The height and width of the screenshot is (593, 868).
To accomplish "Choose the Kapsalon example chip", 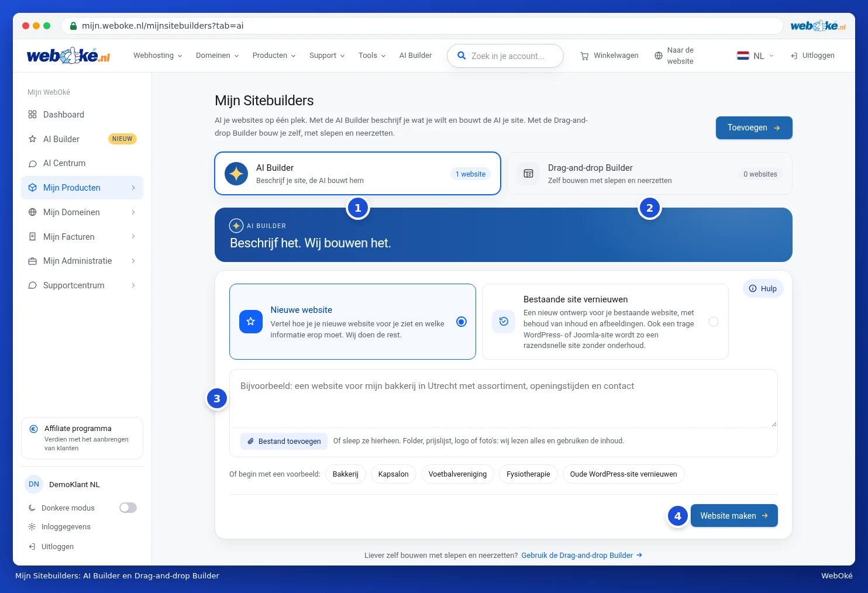I will 393,474.
